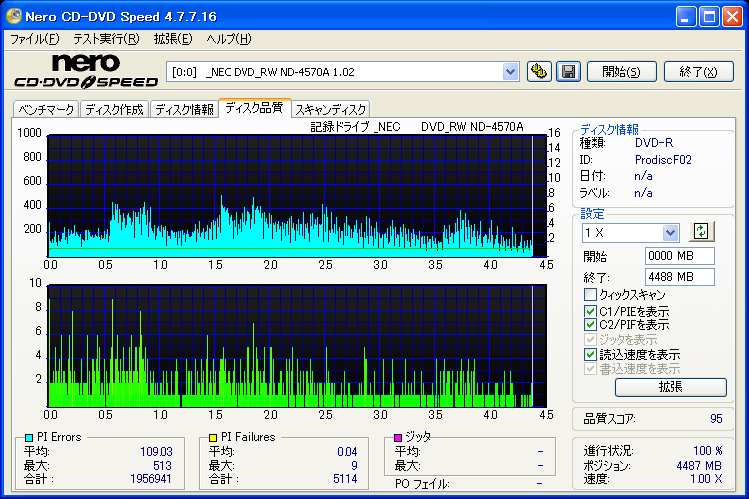The image size is (749, 499).
Task: Switch to the ディスク作成 tab
Action: tap(115, 109)
